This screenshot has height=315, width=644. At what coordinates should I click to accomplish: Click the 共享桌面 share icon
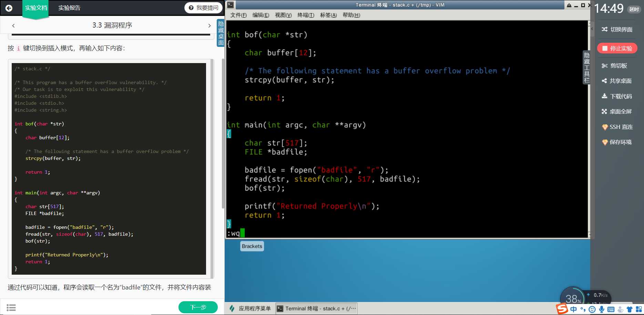tap(604, 81)
